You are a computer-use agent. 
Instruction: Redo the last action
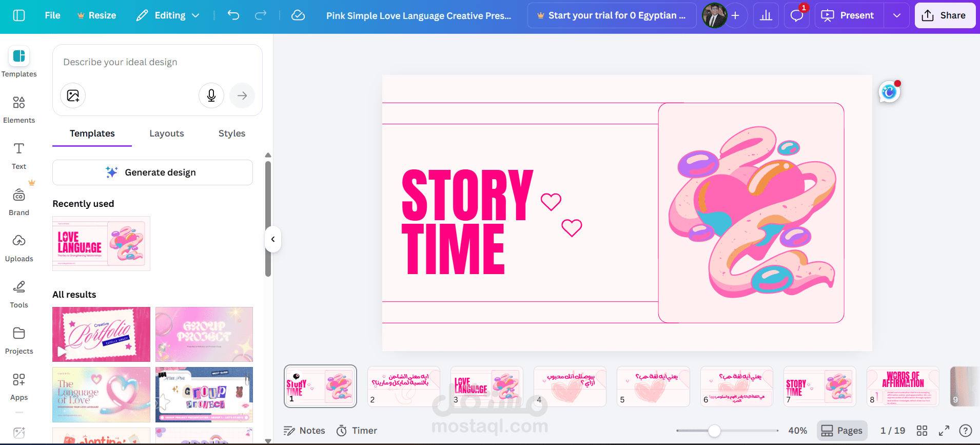coord(261,15)
